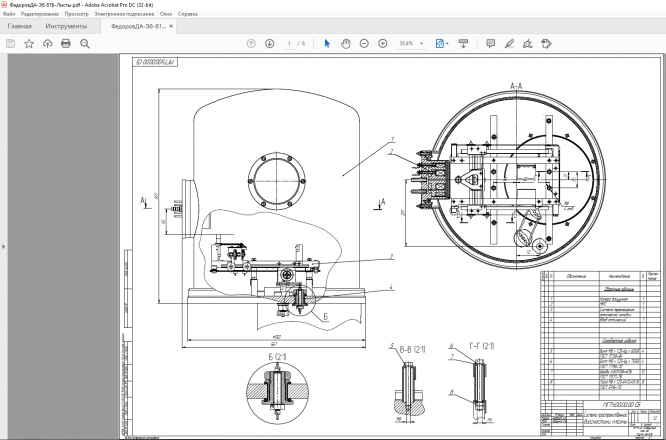
Task: Add a comment with the note icon
Action: coord(490,44)
